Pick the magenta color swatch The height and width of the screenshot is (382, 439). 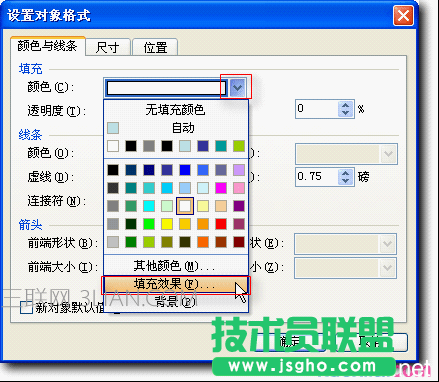click(221, 188)
